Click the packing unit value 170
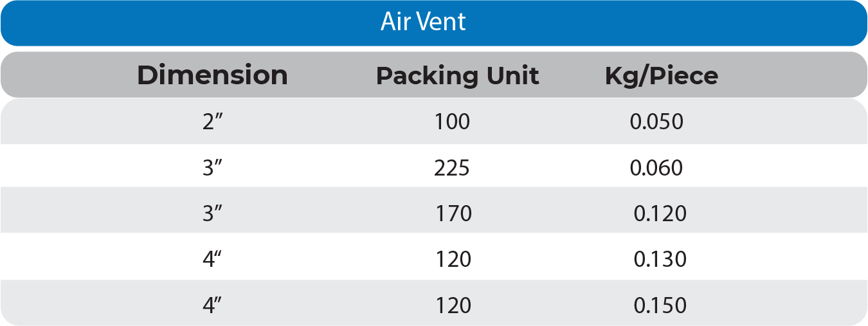868x326 pixels. point(454,213)
